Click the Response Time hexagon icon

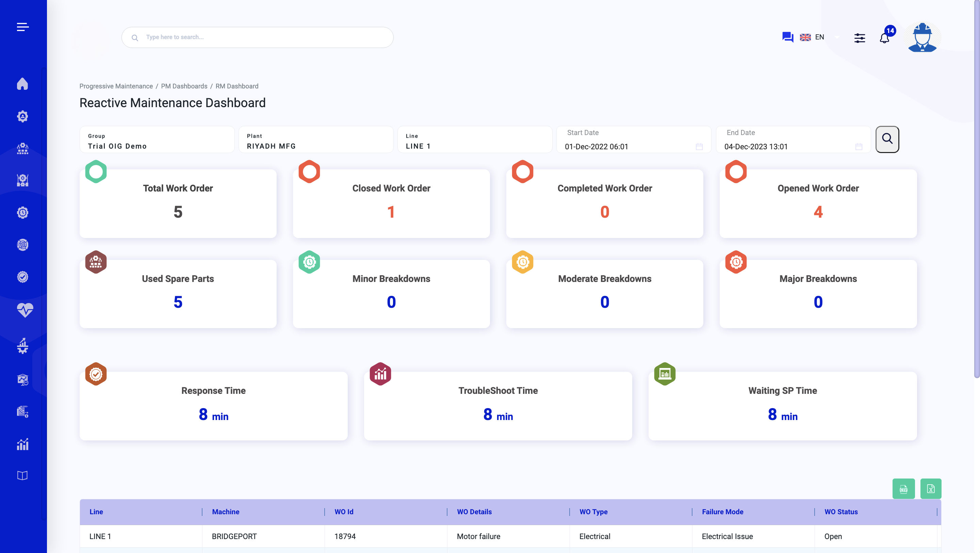click(96, 374)
